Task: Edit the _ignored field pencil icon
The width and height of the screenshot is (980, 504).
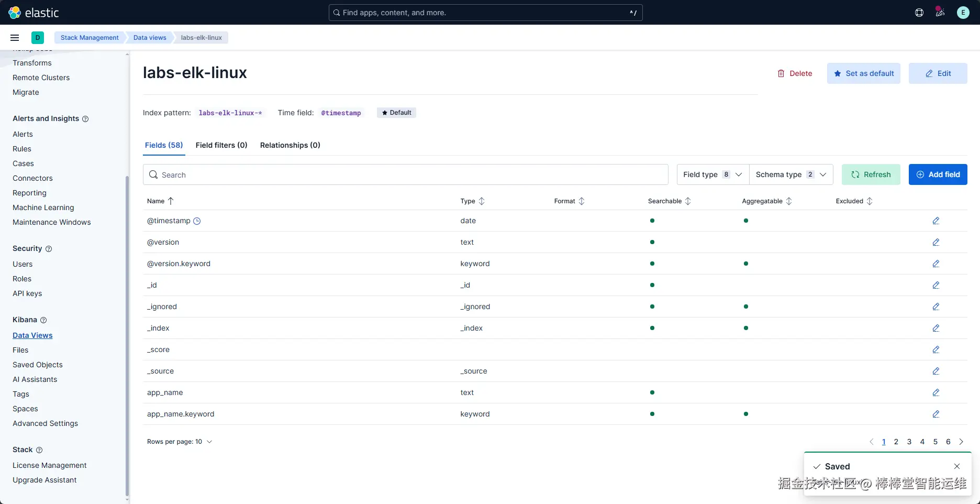Action: 936,306
